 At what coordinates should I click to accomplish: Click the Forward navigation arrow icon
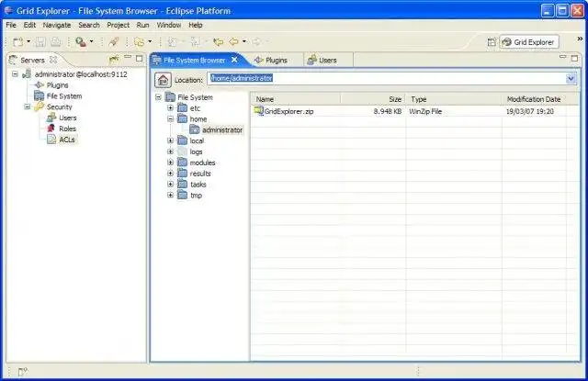[x=256, y=42]
